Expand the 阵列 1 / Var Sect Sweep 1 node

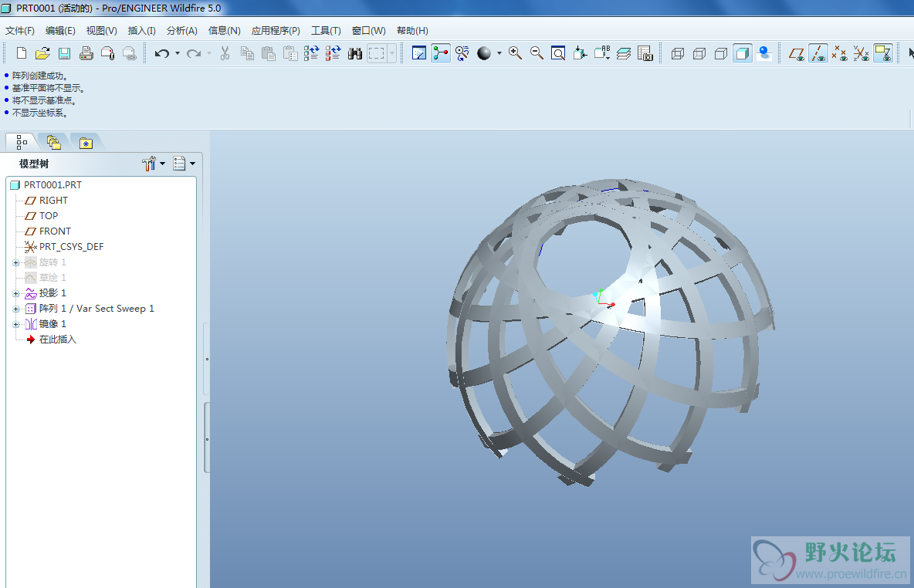(x=16, y=309)
